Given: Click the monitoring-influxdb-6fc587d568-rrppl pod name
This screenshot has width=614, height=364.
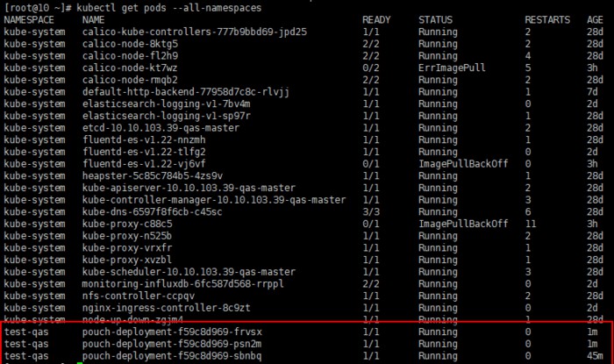Looking at the screenshot, I should tap(182, 284).
